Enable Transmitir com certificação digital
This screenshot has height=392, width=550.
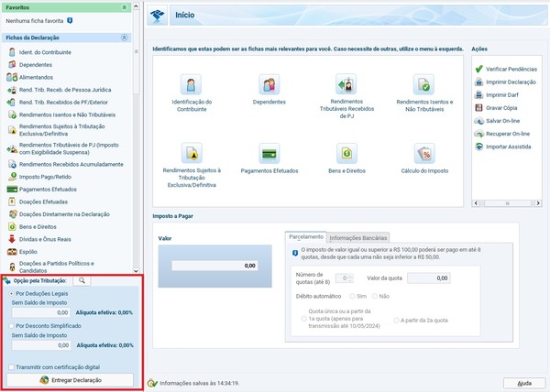point(10,367)
